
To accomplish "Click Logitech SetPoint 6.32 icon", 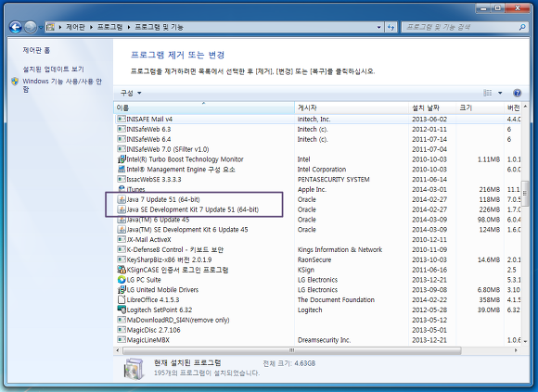I will coord(122,310).
